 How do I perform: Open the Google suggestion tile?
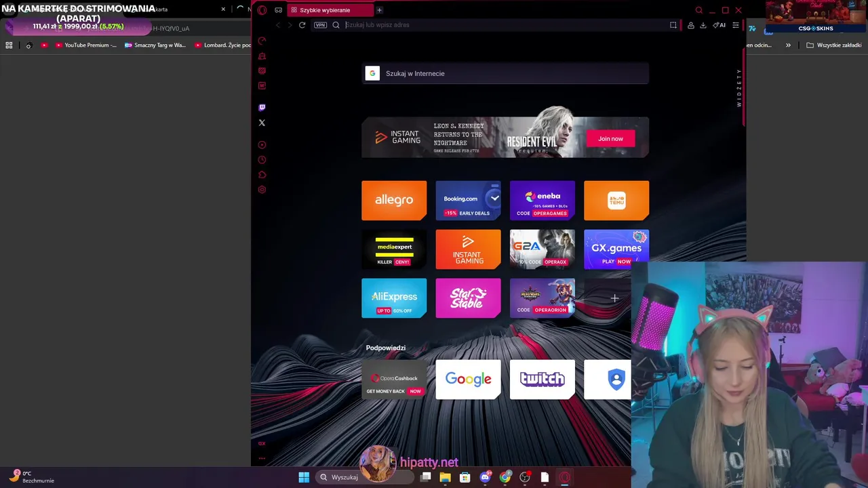pos(468,380)
